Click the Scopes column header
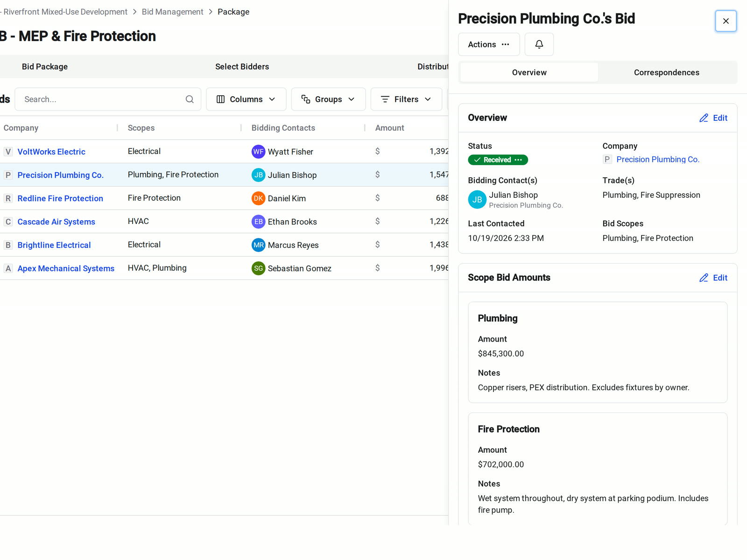 141,128
